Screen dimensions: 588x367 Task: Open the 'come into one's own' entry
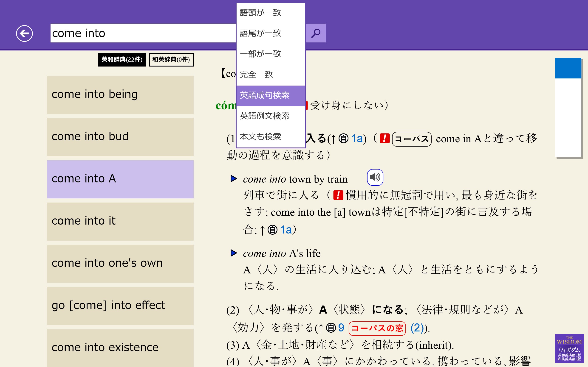pyautogui.click(x=120, y=263)
